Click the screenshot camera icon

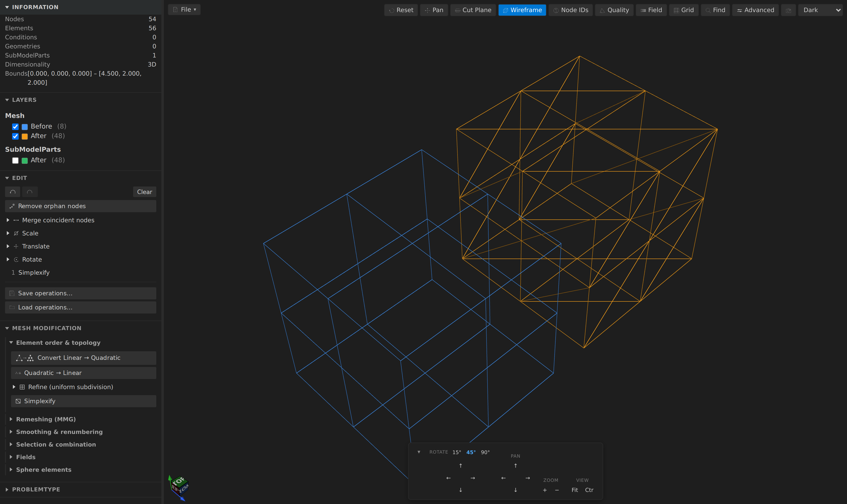788,10
